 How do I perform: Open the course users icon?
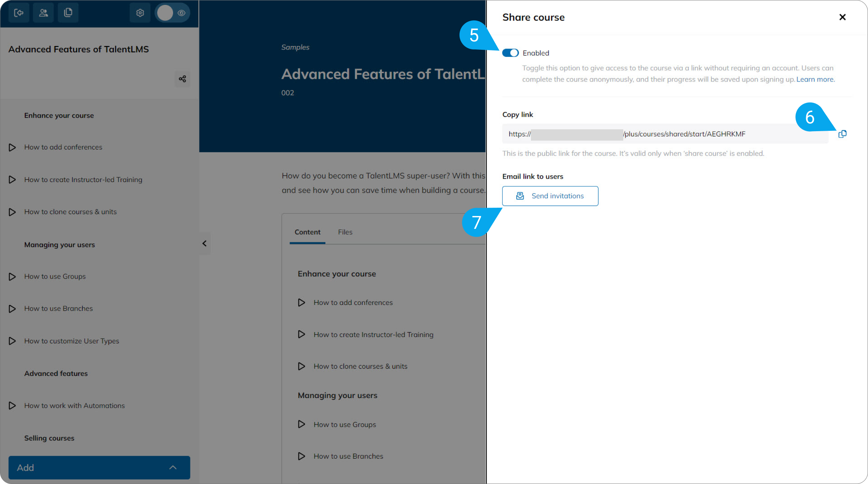tap(43, 13)
